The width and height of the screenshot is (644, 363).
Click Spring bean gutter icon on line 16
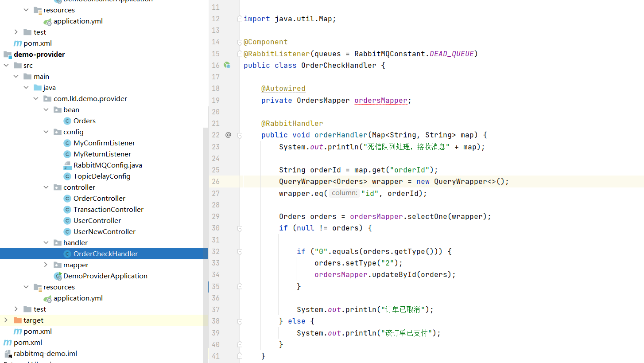pos(227,65)
